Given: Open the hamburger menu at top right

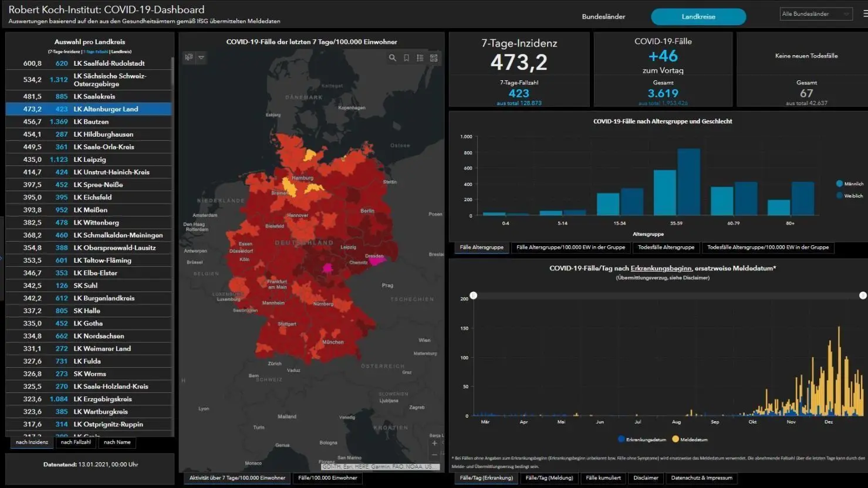Looking at the screenshot, I should [865, 13].
